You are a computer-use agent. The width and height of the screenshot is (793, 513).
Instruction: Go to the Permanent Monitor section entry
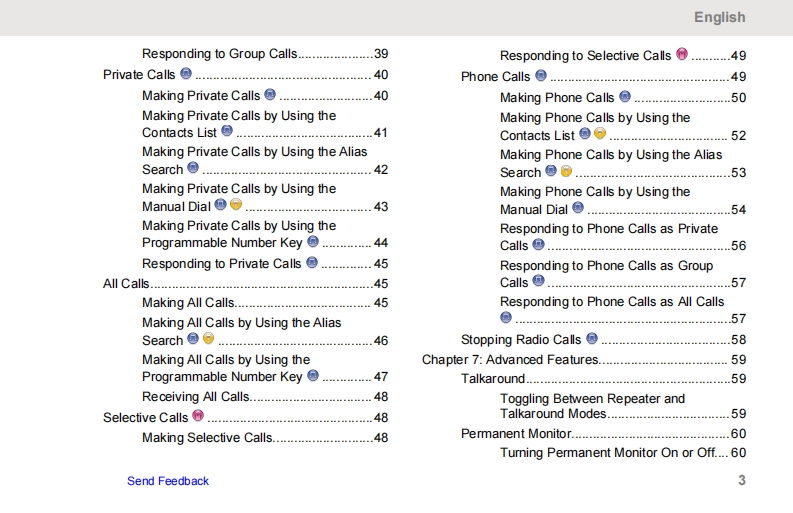click(x=516, y=433)
